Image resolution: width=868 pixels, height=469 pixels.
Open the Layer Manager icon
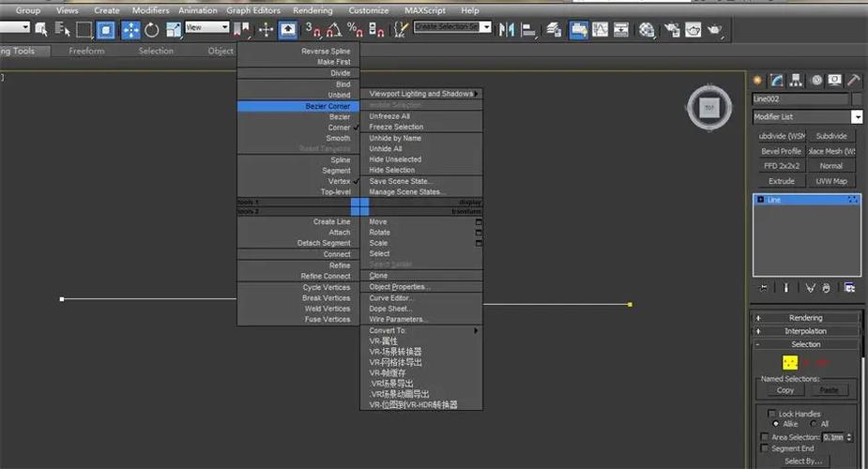[554, 30]
